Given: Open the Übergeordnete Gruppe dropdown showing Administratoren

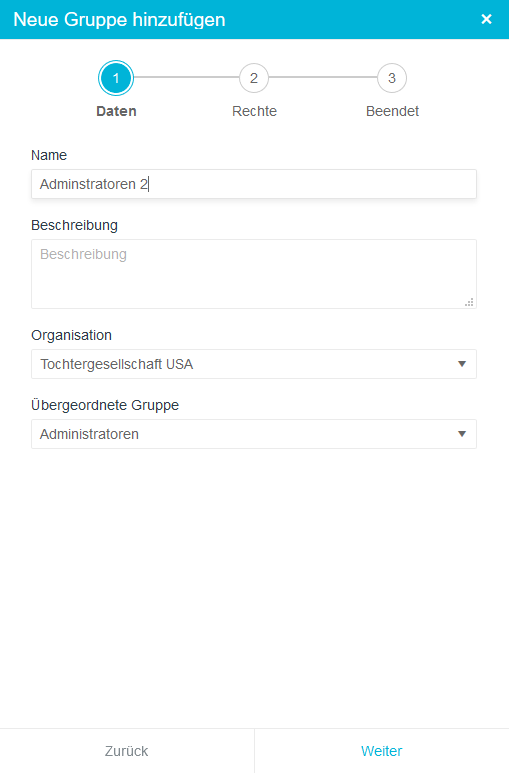Looking at the screenshot, I should click(x=254, y=434).
